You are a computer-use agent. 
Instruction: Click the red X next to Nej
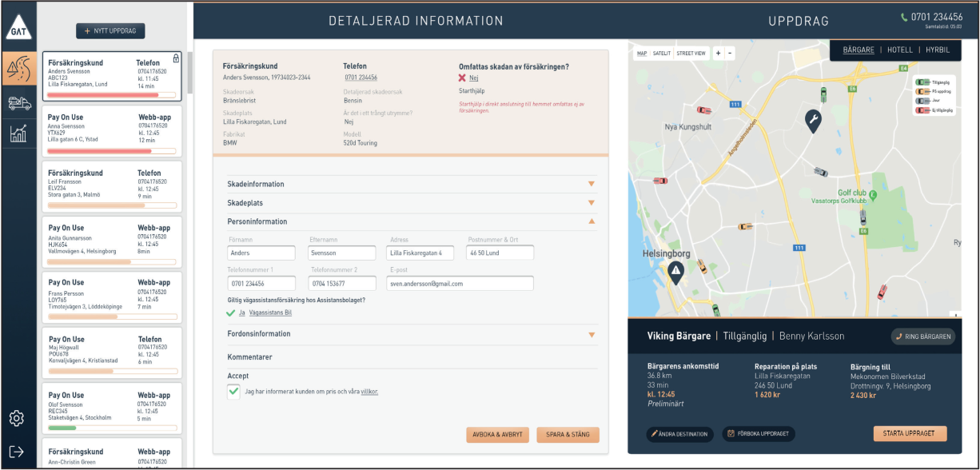[x=462, y=78]
